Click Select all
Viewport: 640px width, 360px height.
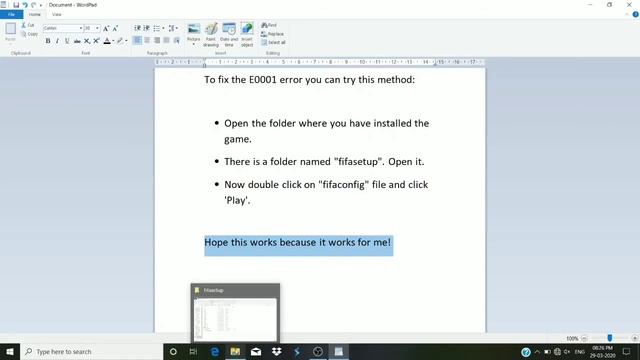(273, 42)
